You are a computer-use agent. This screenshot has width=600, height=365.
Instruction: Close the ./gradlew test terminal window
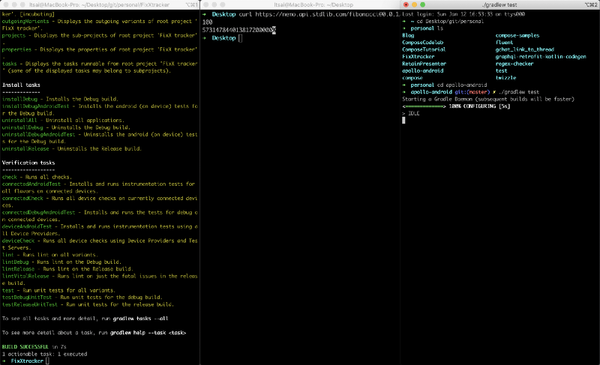[x=406, y=5]
